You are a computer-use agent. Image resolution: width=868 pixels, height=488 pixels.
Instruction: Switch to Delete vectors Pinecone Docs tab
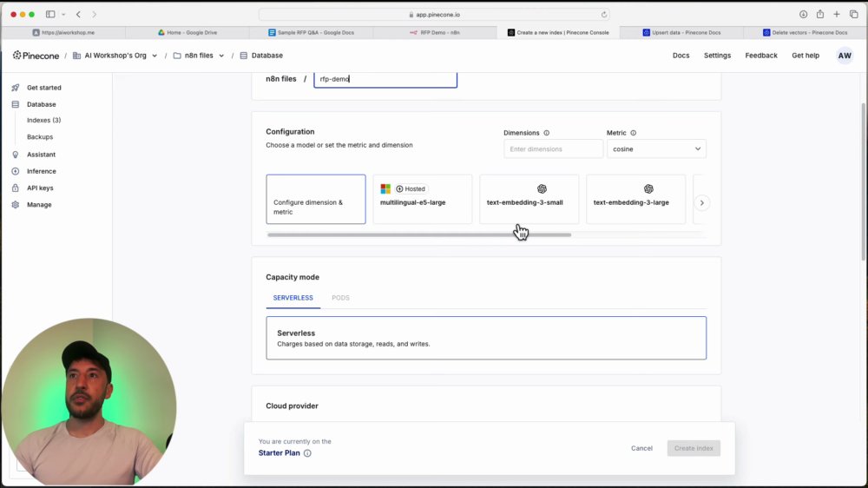805,33
